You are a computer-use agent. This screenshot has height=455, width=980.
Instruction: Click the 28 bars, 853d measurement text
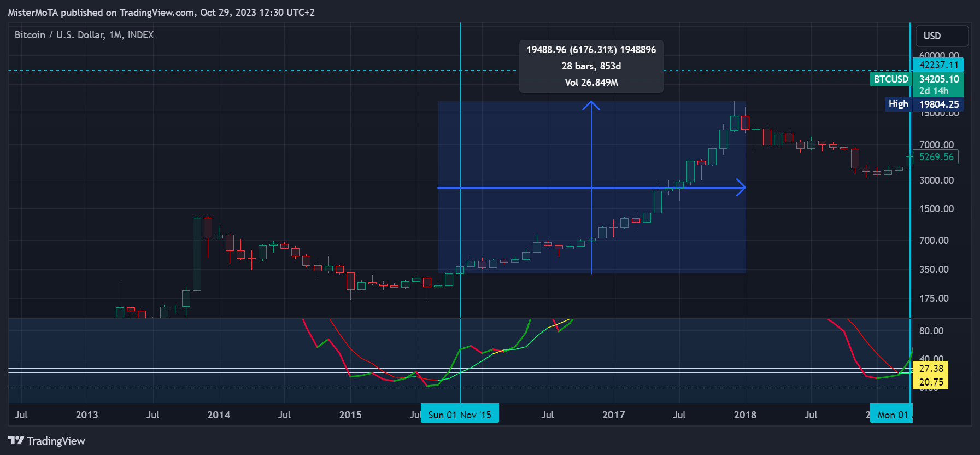[591, 66]
